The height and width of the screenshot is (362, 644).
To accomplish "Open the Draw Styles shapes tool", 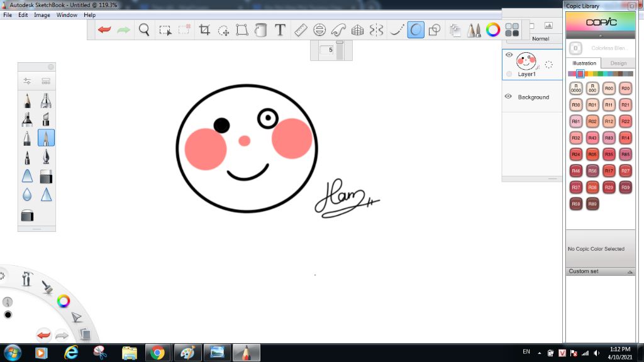I will point(434,30).
